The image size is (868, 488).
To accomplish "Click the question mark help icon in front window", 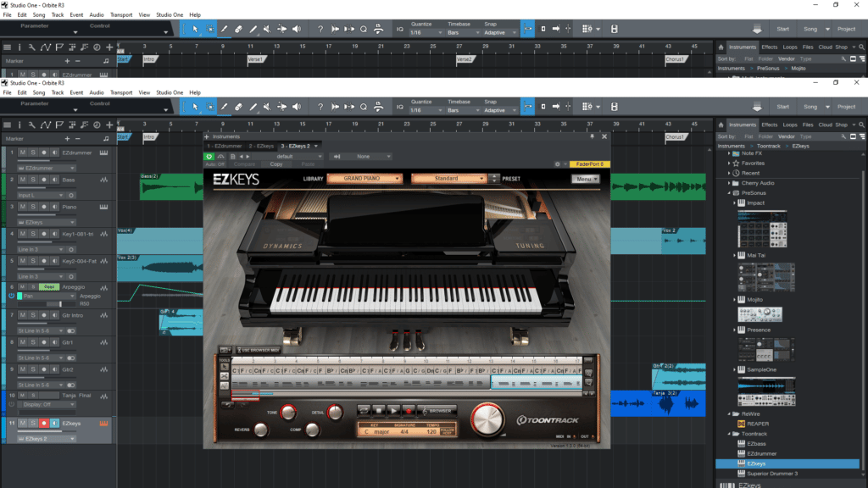I will [320, 107].
